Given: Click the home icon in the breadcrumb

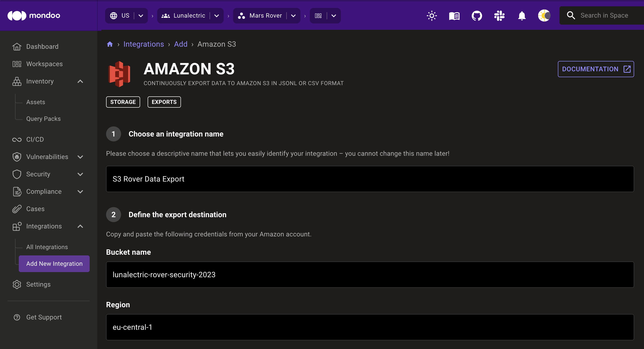Looking at the screenshot, I should click(110, 44).
